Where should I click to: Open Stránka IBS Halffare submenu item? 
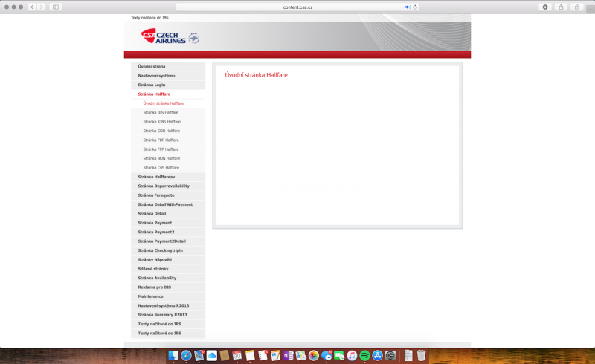pos(168,112)
